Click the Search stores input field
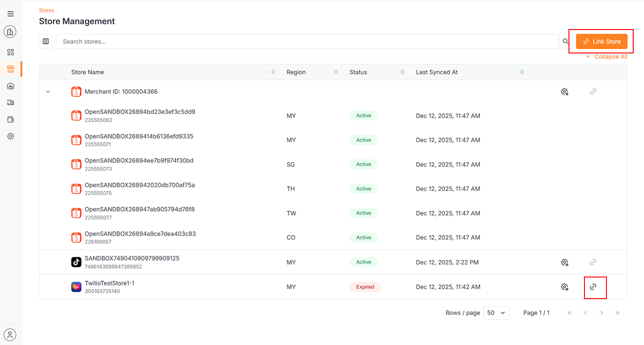Image resolution: width=644 pixels, height=345 pixels. pos(307,41)
